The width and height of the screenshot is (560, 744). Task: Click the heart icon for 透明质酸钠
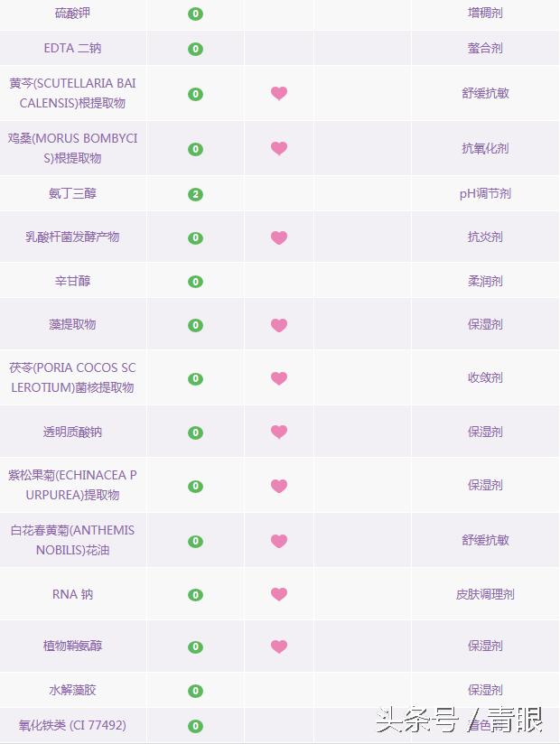coord(279,432)
